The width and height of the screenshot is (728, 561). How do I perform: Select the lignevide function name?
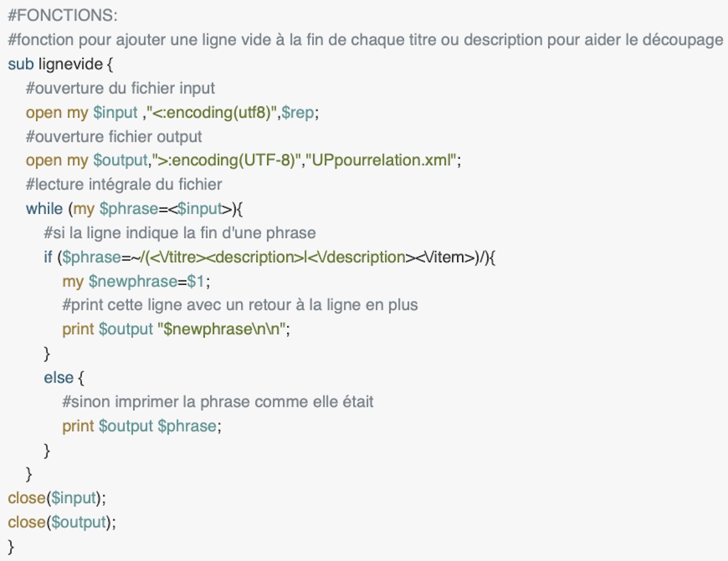71,64
